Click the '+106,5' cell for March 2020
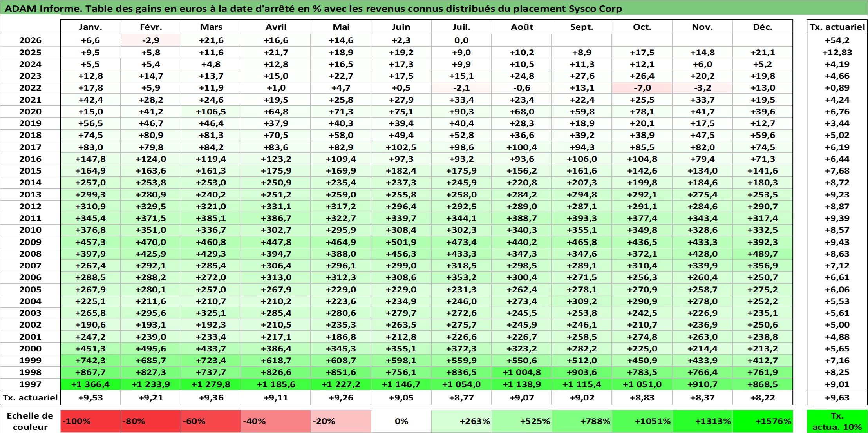The width and height of the screenshot is (868, 433). point(211,112)
